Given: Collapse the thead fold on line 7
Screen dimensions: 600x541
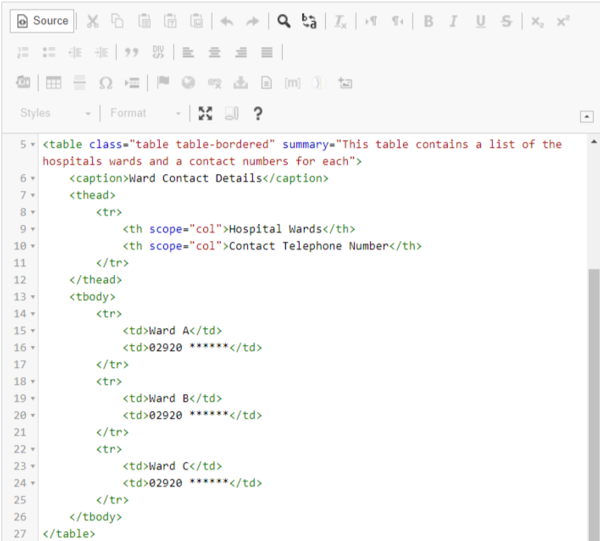Looking at the screenshot, I should [33, 196].
